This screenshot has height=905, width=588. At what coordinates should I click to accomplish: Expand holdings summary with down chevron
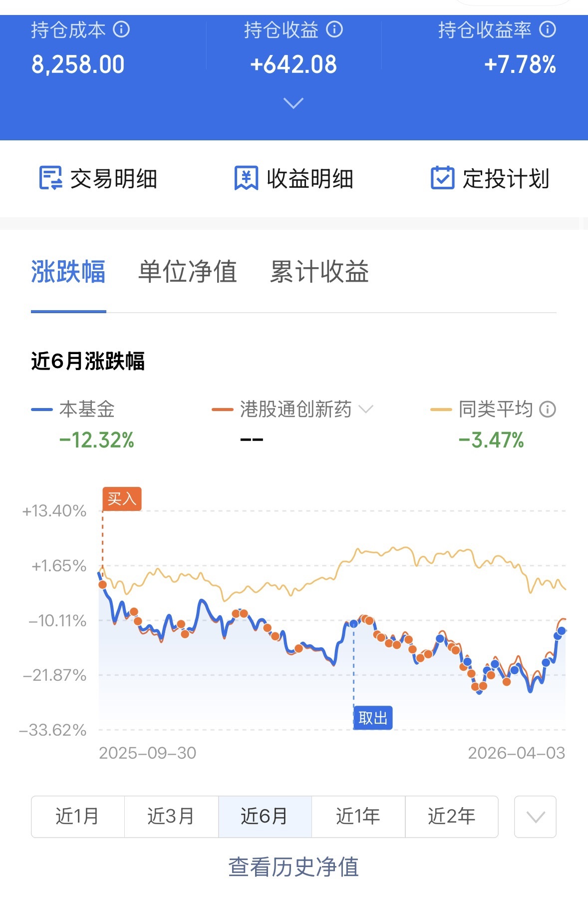[293, 103]
